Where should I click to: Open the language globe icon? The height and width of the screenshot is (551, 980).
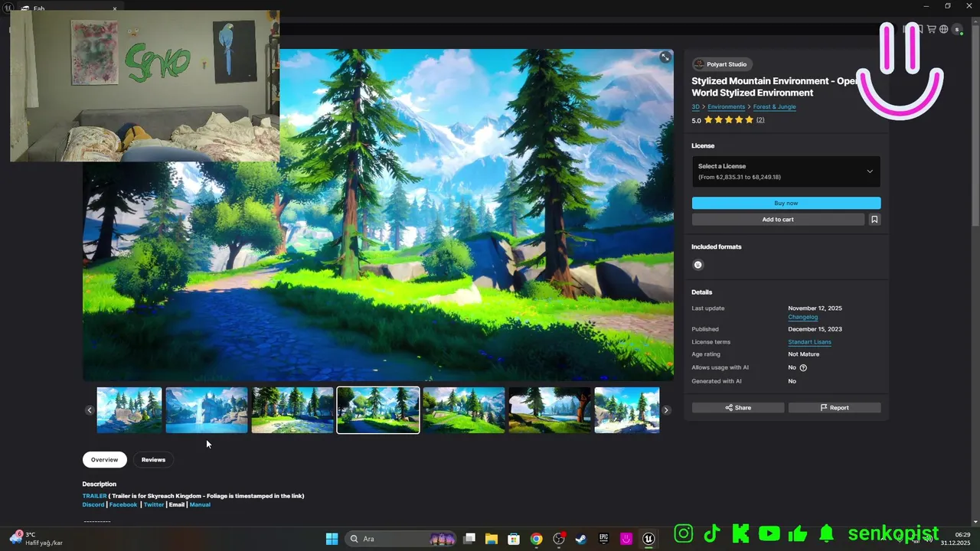pos(944,29)
